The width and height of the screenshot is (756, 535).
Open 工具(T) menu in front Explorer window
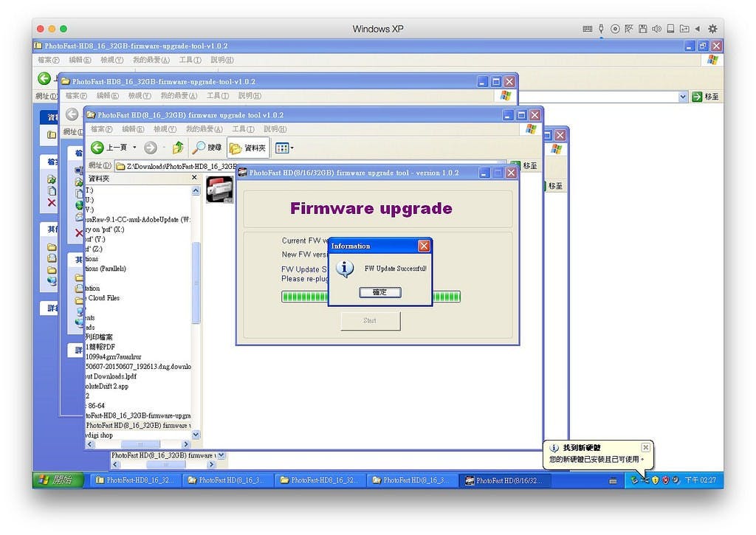point(243,129)
